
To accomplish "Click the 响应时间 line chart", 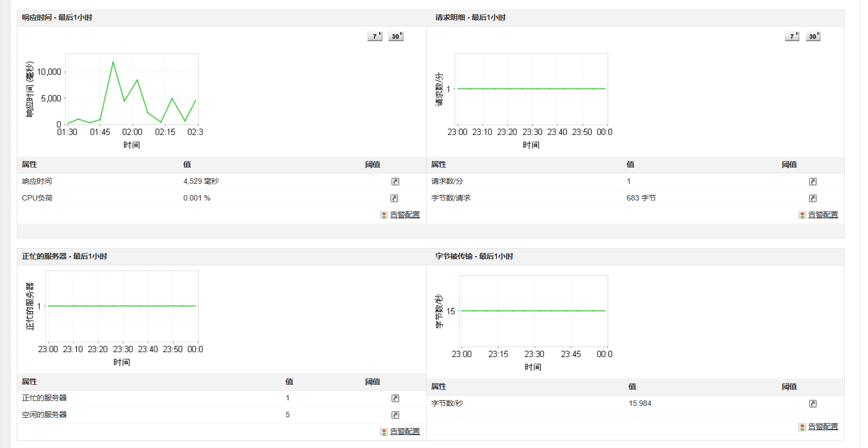I will [x=132, y=89].
